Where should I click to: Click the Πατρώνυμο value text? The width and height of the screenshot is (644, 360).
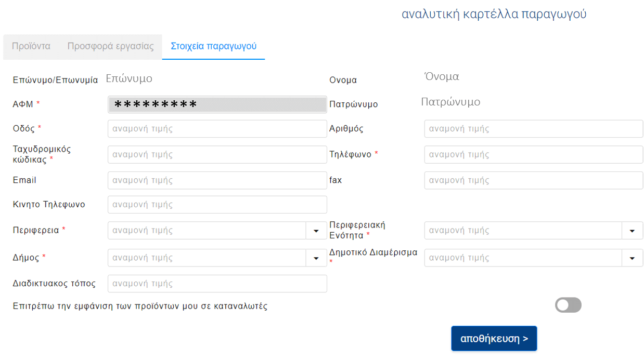(x=450, y=102)
